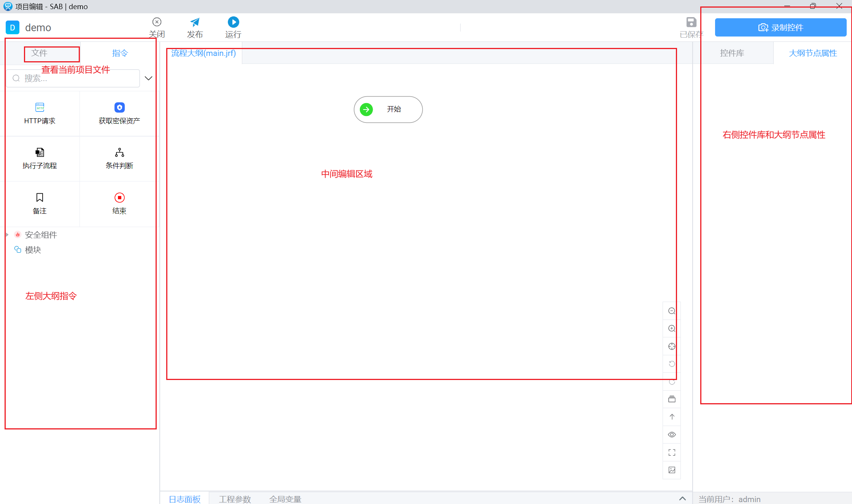Minimize the window
The height and width of the screenshot is (504, 852).
tap(787, 6)
